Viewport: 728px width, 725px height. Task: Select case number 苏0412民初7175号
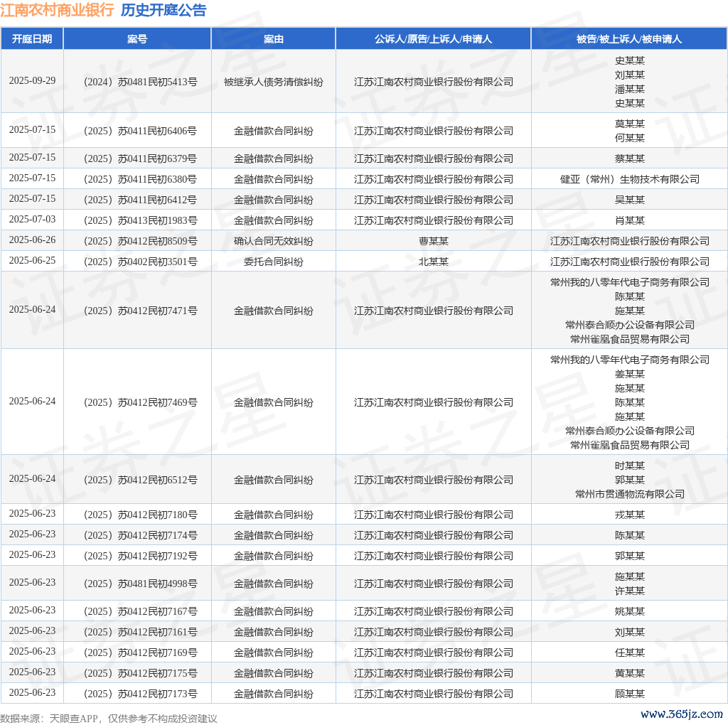140,674
